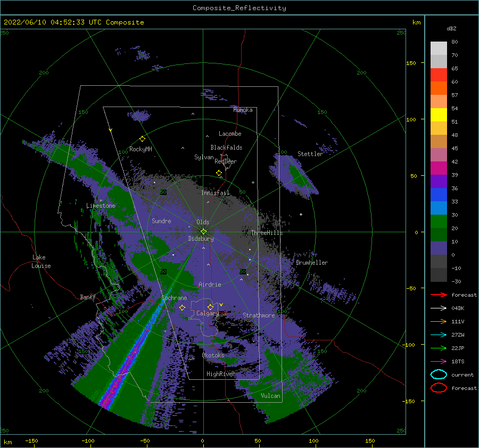Click the magenta 18TS arrow icon
This screenshot has width=479, height=448.
439,362
